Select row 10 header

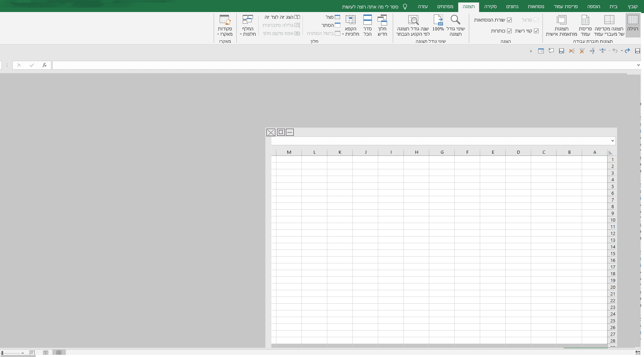click(613, 220)
